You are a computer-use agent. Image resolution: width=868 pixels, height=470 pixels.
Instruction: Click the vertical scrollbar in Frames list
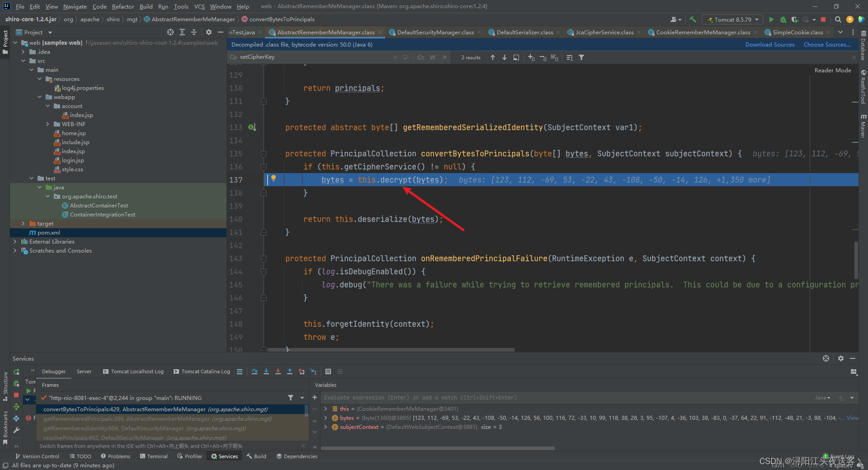pyautogui.click(x=306, y=410)
